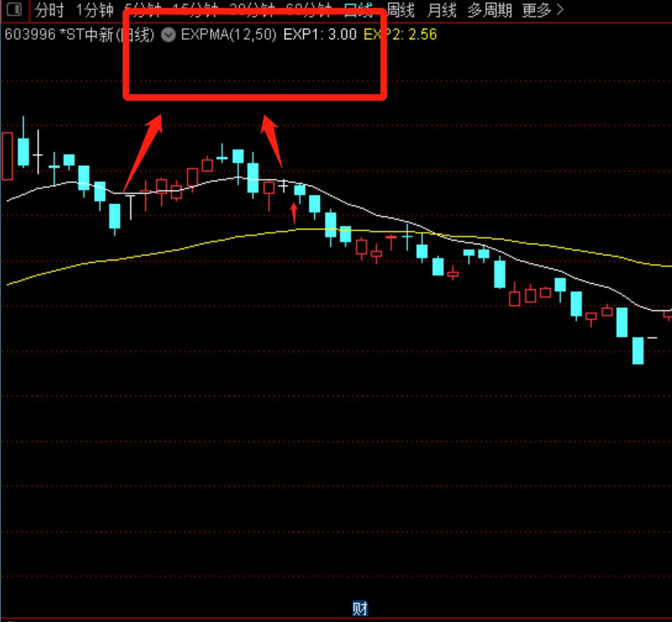The height and width of the screenshot is (622, 672).
Task: Click the 603996 *ST中新 stock title
Action: click(80, 35)
